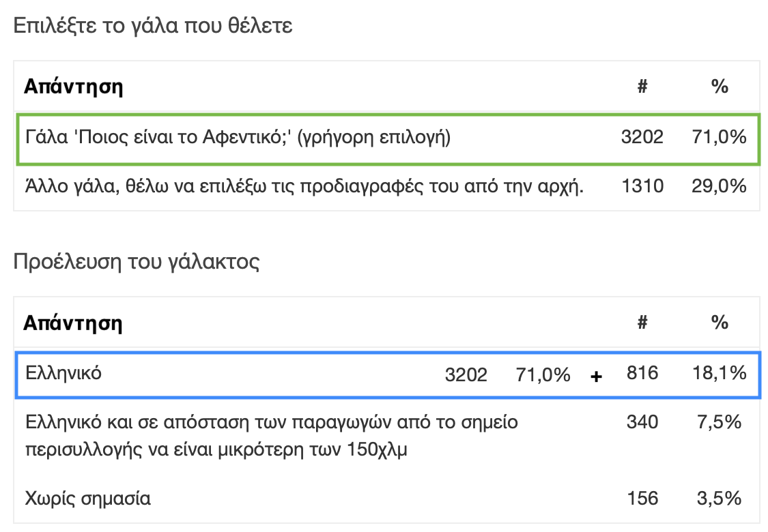
Task: Click the # column header in second table
Action: (x=642, y=323)
